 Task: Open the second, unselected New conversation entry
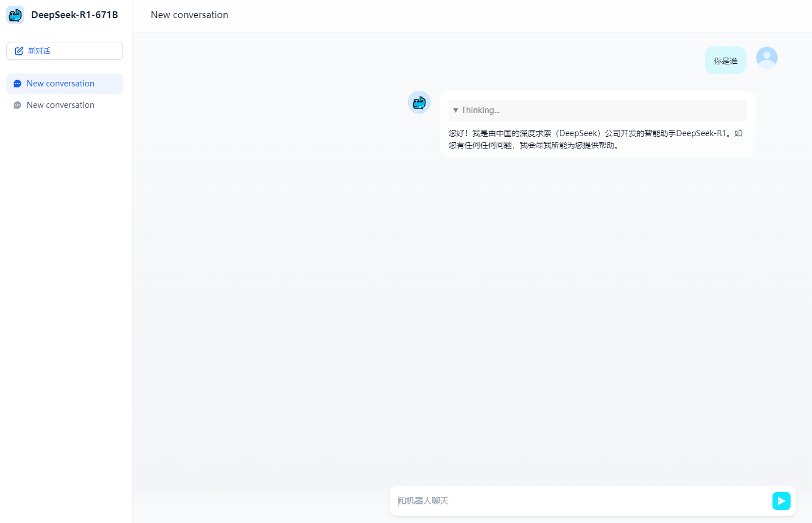64,105
